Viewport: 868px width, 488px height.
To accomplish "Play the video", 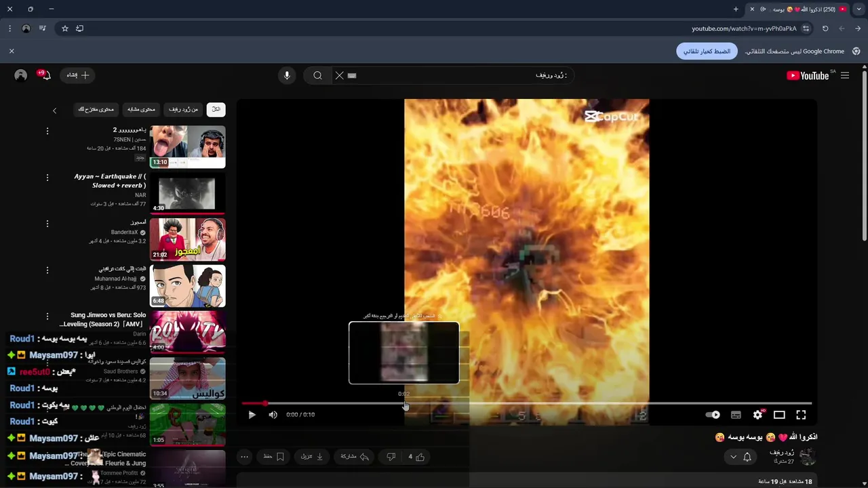I will 252,415.
